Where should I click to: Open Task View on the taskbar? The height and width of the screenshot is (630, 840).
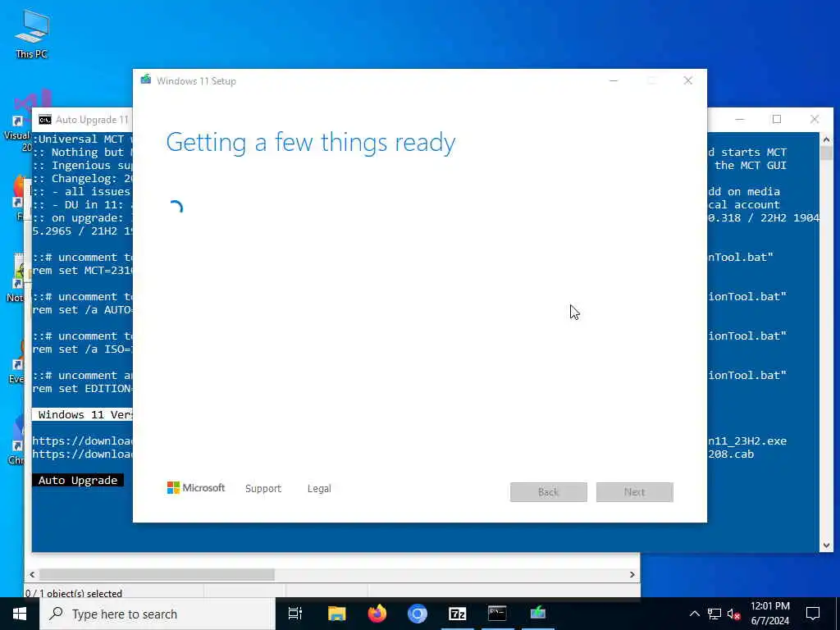295,614
